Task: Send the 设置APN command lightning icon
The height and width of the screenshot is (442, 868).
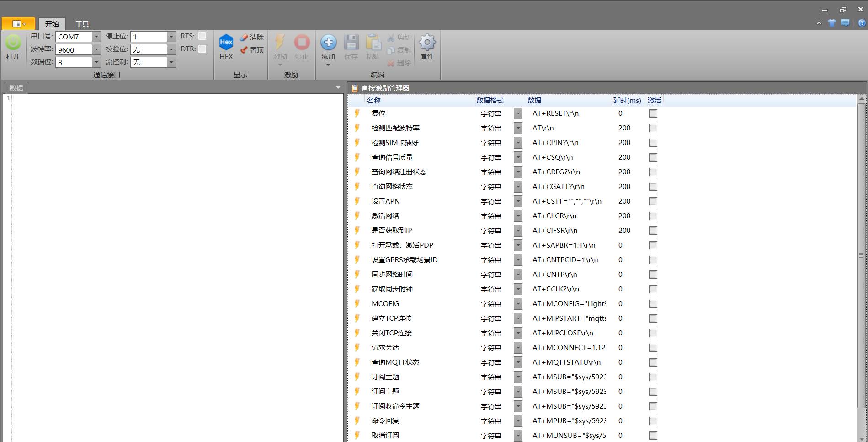Action: (357, 201)
